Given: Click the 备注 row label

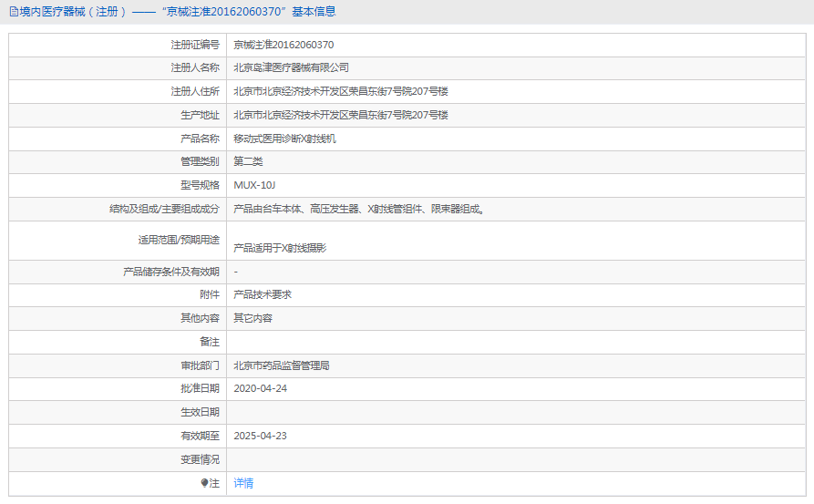Looking at the screenshot, I should (210, 342).
